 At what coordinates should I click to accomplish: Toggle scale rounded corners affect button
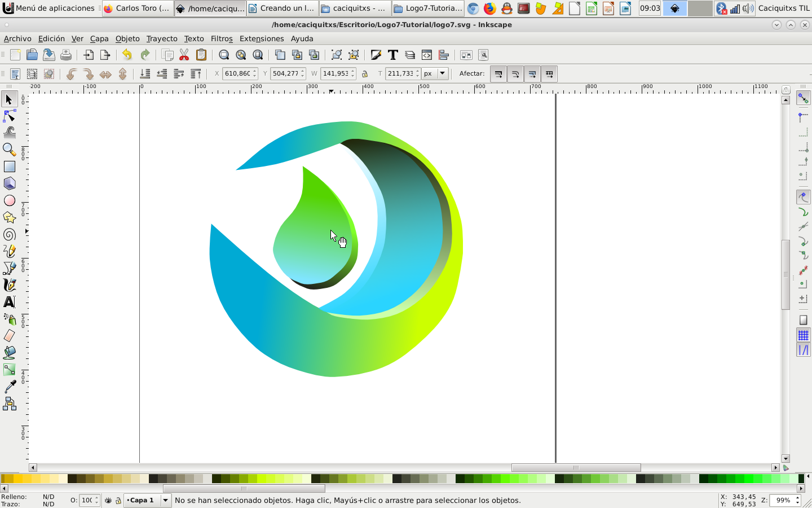pos(515,74)
